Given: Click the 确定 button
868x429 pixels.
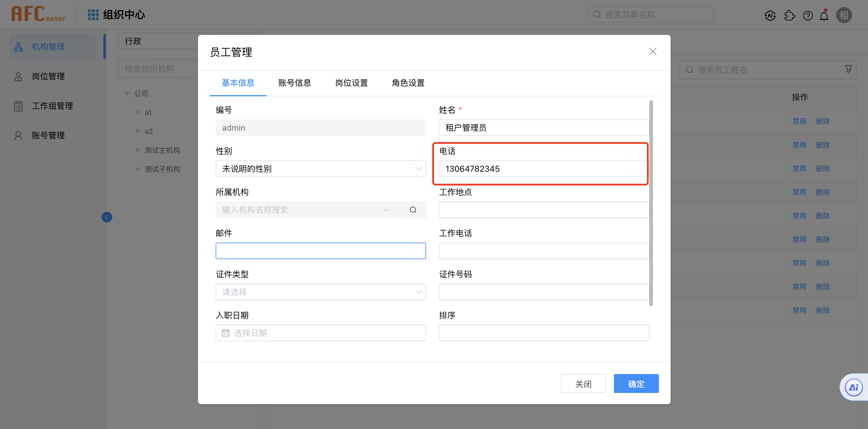Looking at the screenshot, I should point(636,383).
